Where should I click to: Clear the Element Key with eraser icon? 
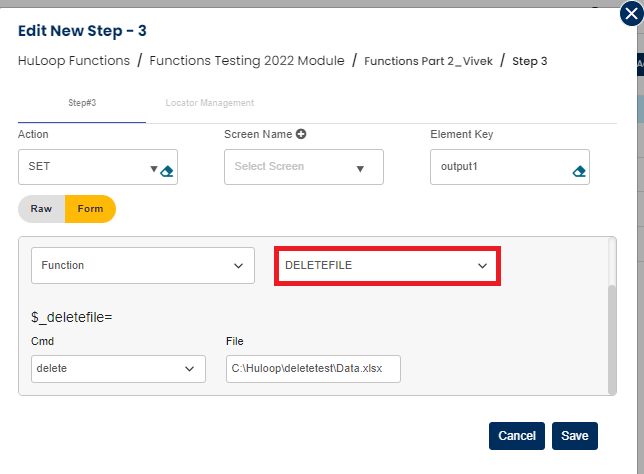click(x=578, y=171)
